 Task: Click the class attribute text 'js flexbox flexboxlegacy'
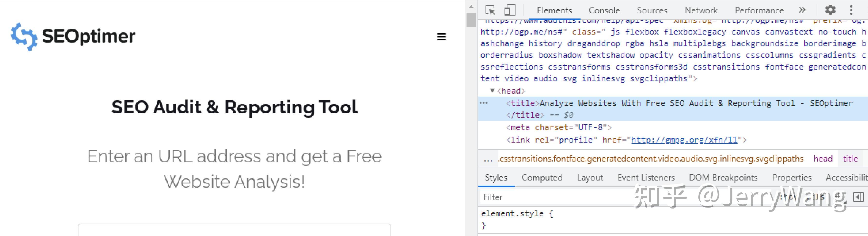[x=668, y=32]
